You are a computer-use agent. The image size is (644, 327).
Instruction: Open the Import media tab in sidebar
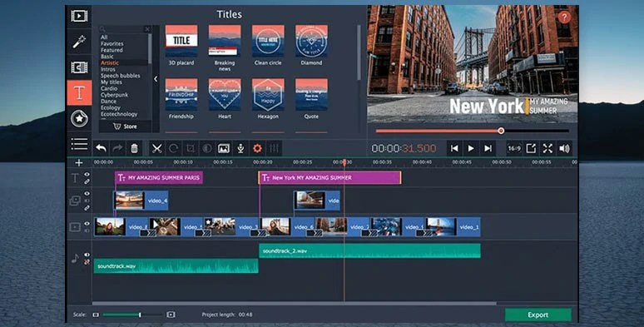coord(79,16)
